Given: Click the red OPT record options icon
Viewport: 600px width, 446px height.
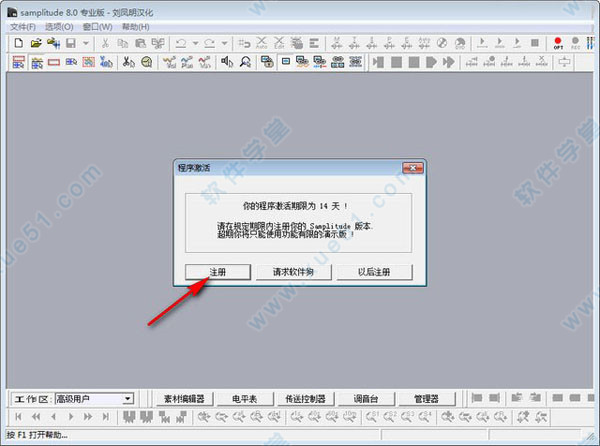Looking at the screenshot, I should [558, 43].
